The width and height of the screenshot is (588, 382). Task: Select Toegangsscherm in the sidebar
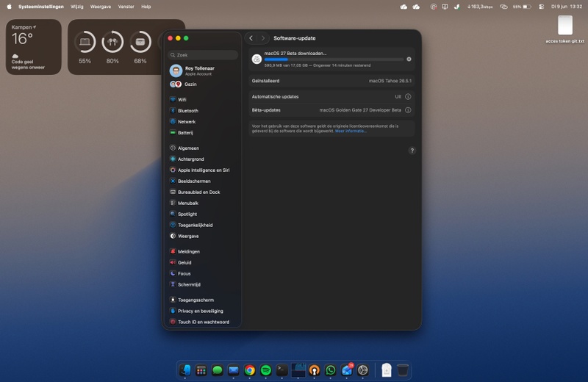203,300
